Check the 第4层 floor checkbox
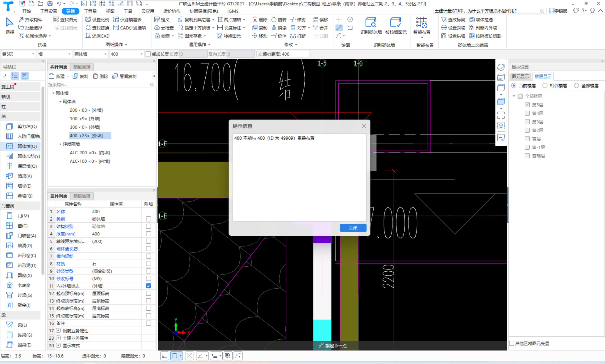 tap(527, 113)
